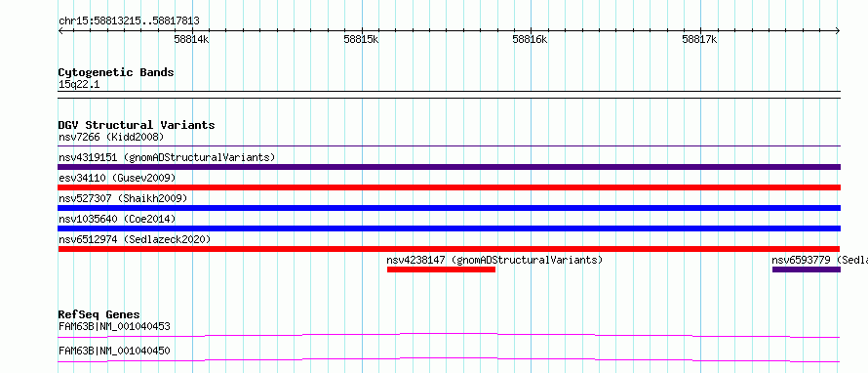868x373 pixels.
Task: Select the Cytogenetic Bands track title
Action: tap(116, 72)
